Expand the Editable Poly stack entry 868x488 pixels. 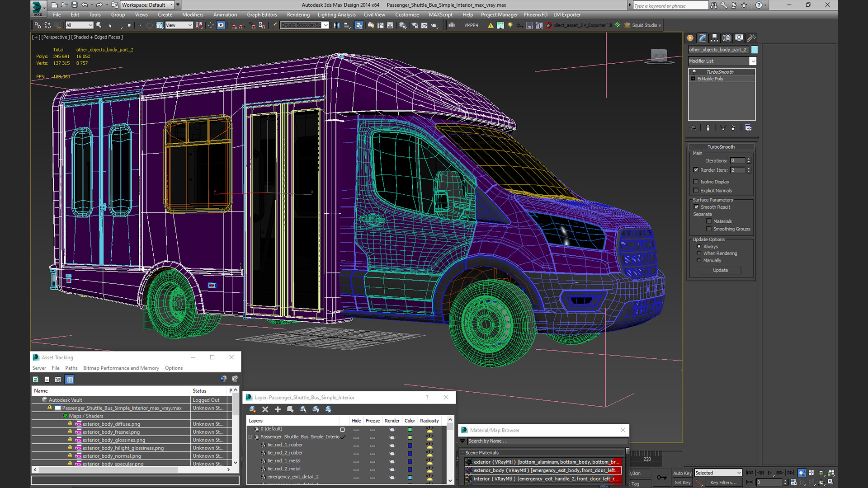coord(693,79)
